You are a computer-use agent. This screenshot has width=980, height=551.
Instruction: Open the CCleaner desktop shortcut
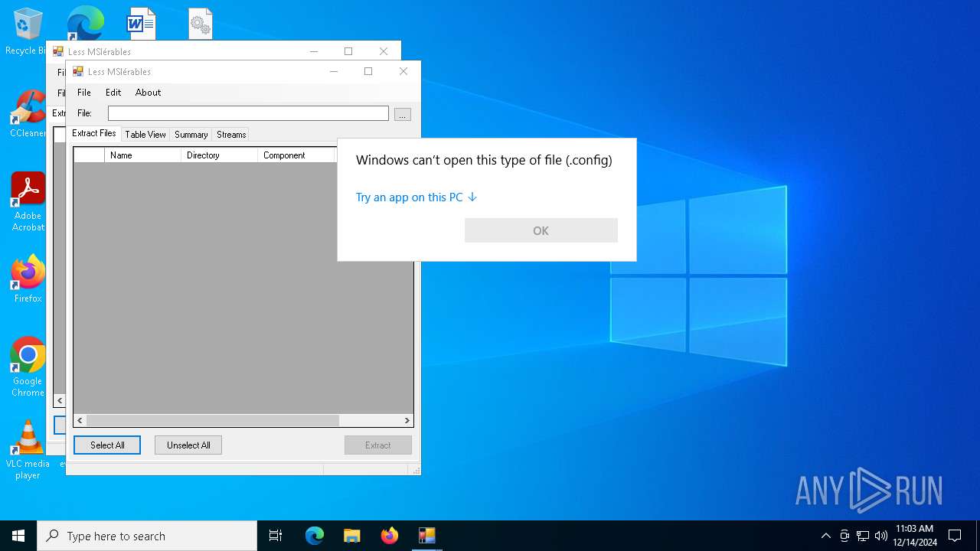[x=28, y=113]
